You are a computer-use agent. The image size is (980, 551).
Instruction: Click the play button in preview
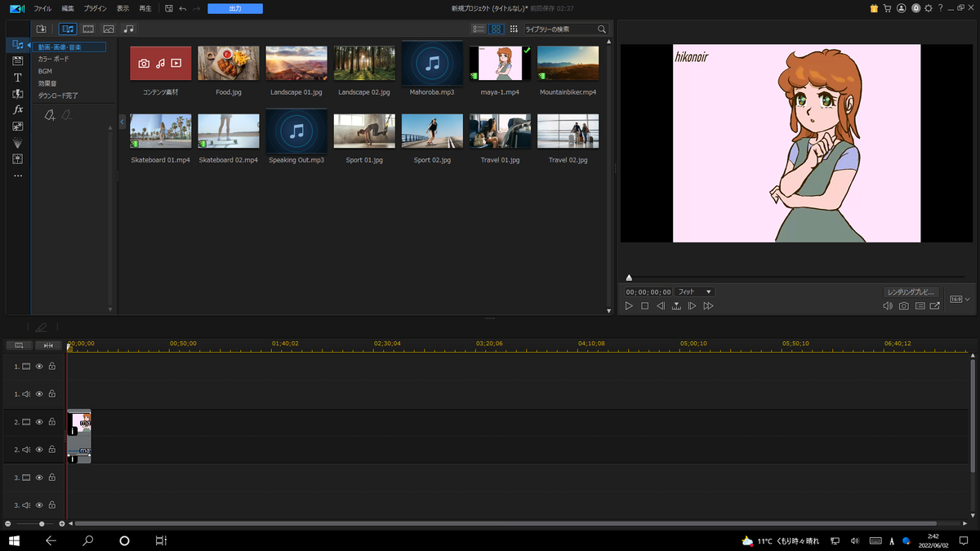[x=629, y=306]
